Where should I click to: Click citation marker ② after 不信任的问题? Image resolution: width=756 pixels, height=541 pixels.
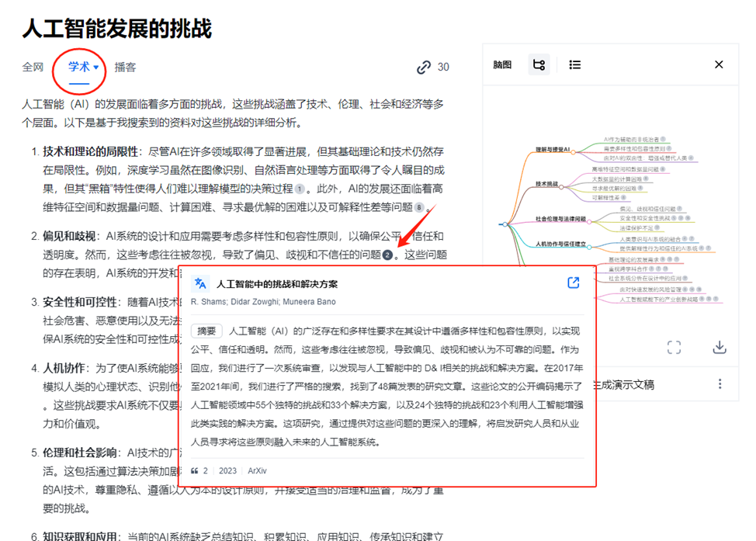pyautogui.click(x=387, y=253)
